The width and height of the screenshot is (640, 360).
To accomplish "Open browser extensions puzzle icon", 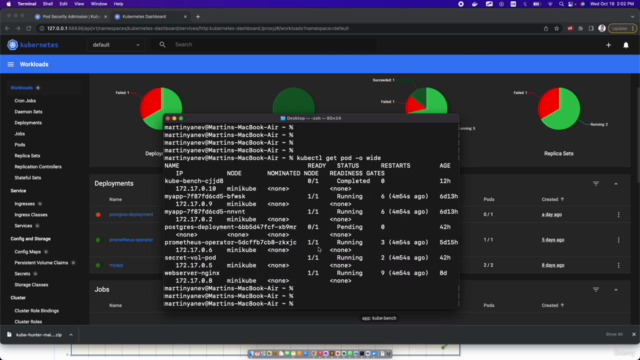I will coord(580,29).
